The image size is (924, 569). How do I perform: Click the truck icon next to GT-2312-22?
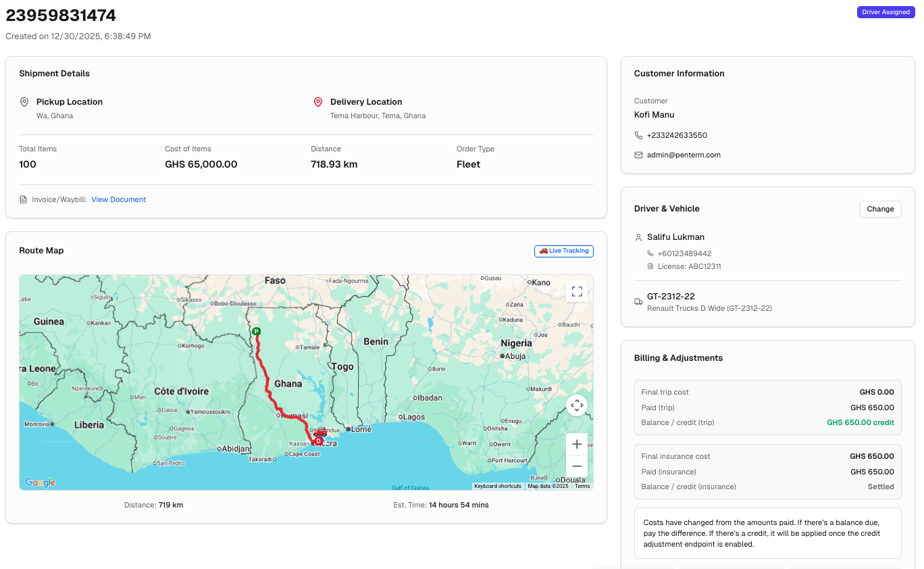coord(638,302)
